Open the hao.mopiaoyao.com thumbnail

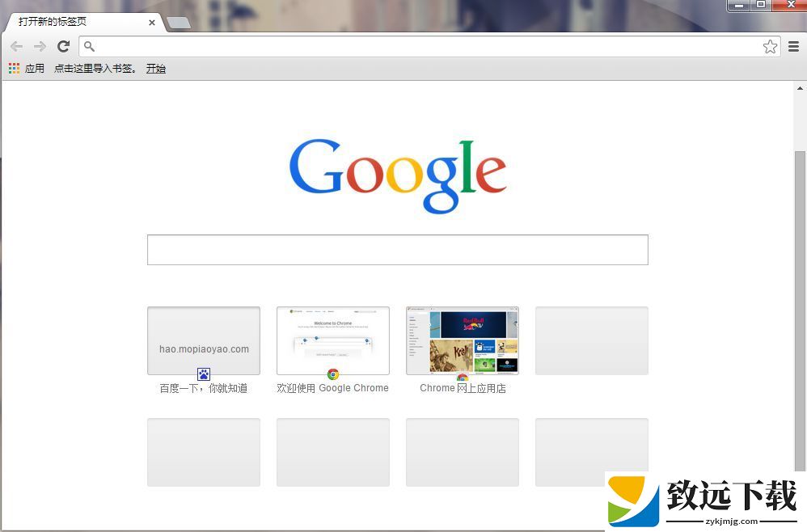click(x=204, y=340)
